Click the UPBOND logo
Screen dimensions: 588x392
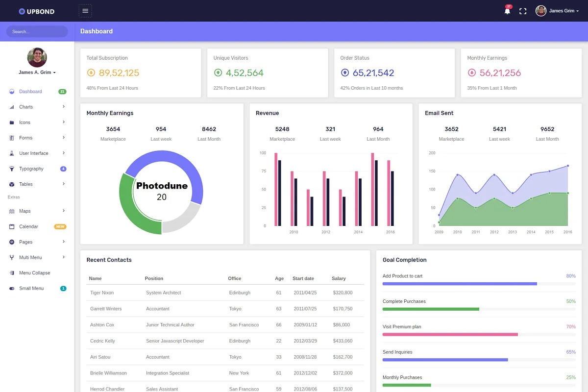pos(37,11)
